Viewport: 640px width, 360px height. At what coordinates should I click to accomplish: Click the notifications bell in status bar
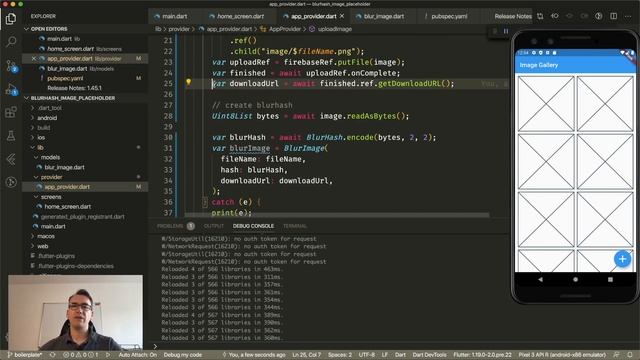point(630,355)
